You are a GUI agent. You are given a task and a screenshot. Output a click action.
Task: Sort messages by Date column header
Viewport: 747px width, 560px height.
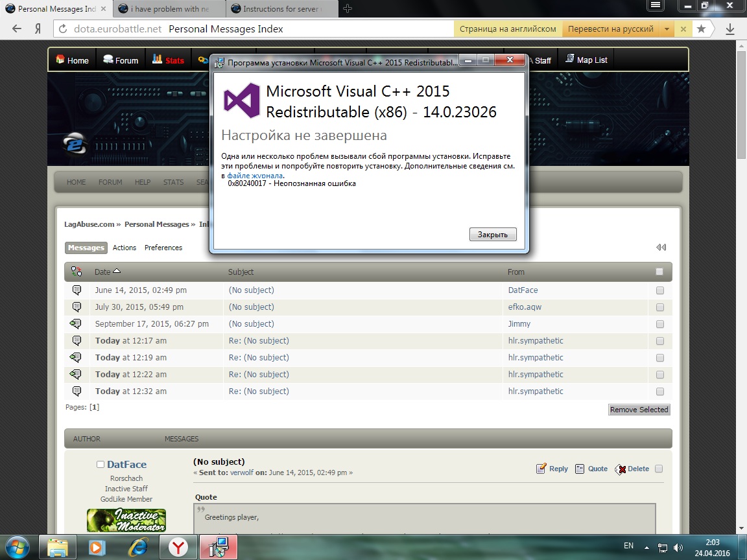pyautogui.click(x=107, y=272)
